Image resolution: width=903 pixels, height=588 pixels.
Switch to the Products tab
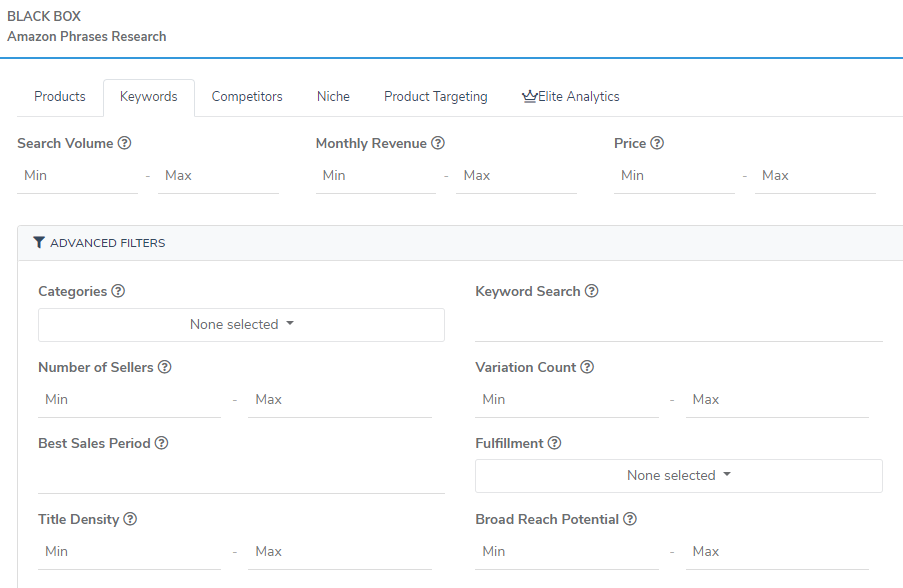tap(60, 97)
